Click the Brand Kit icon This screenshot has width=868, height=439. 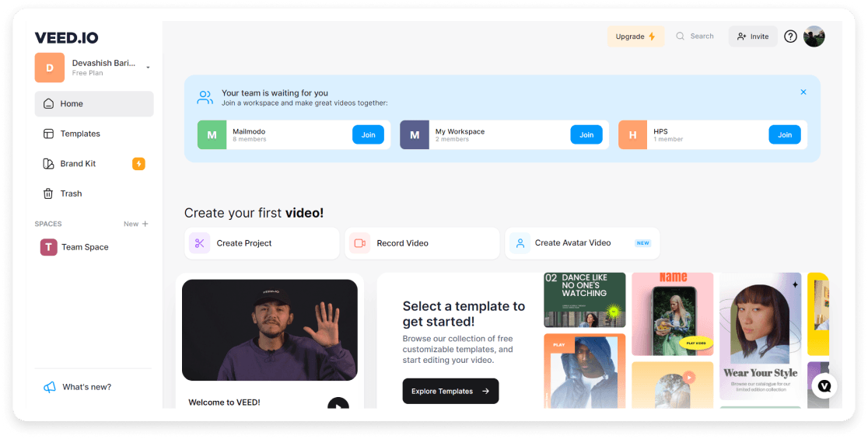[x=48, y=164]
